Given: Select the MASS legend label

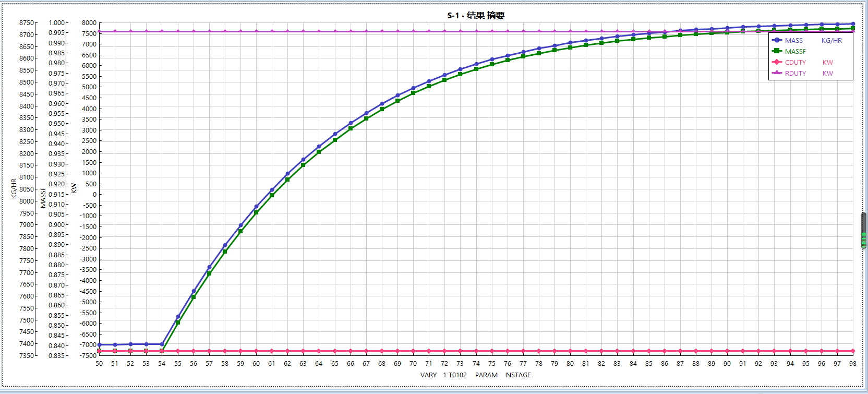Looking at the screenshot, I should click(x=794, y=40).
